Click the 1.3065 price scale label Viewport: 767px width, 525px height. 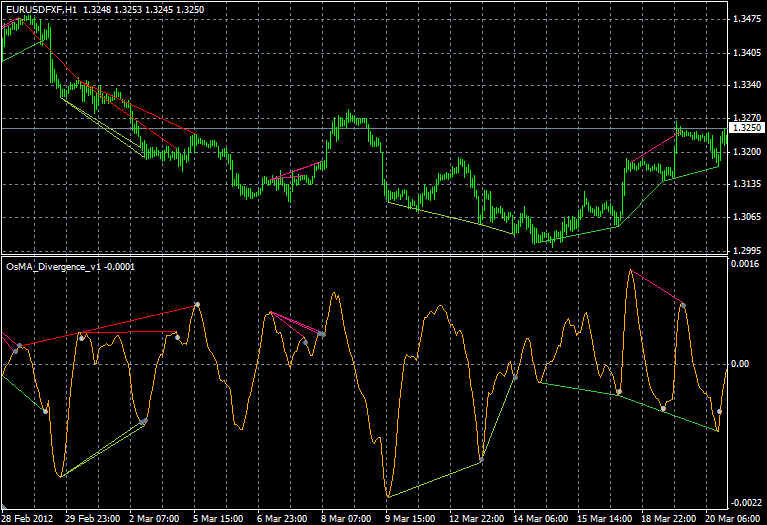point(747,217)
